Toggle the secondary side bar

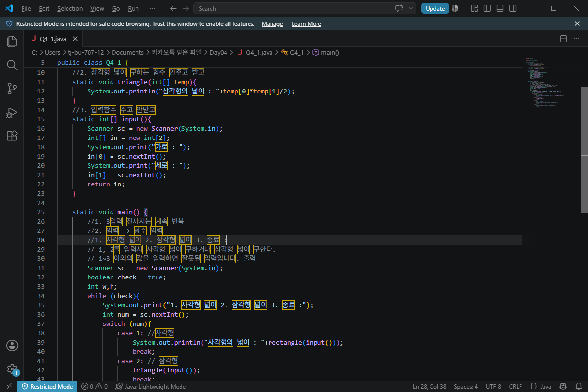click(513, 8)
